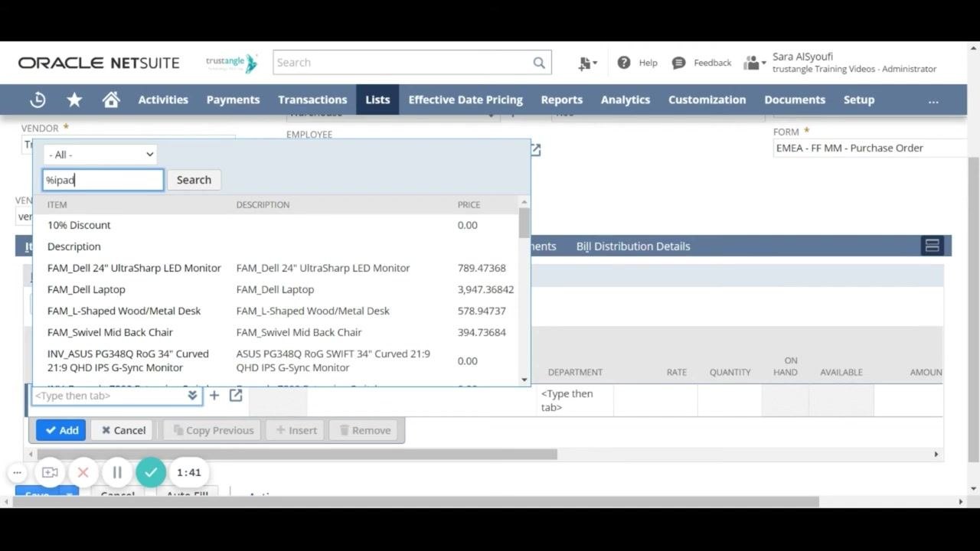
Task: Click the Feedback speech bubble icon
Action: point(678,63)
